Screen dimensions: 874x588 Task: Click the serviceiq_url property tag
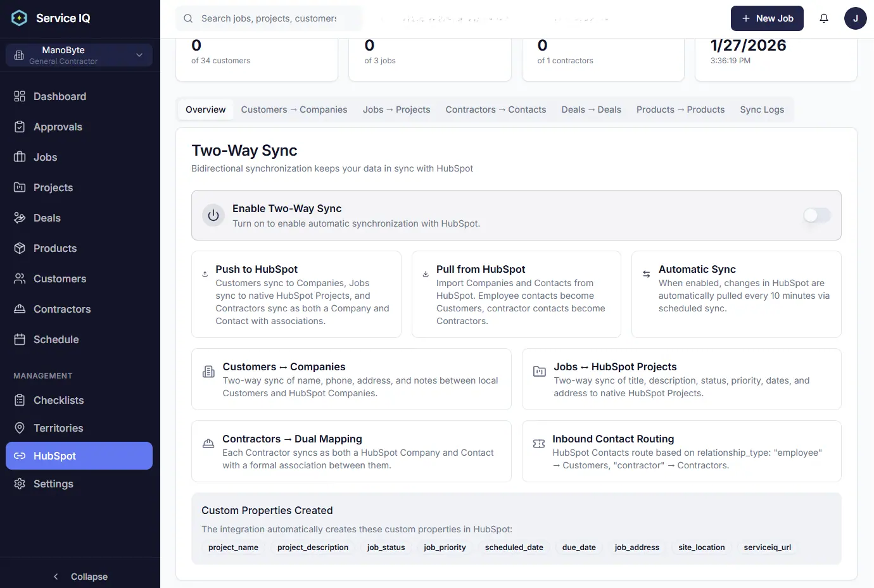point(767,547)
